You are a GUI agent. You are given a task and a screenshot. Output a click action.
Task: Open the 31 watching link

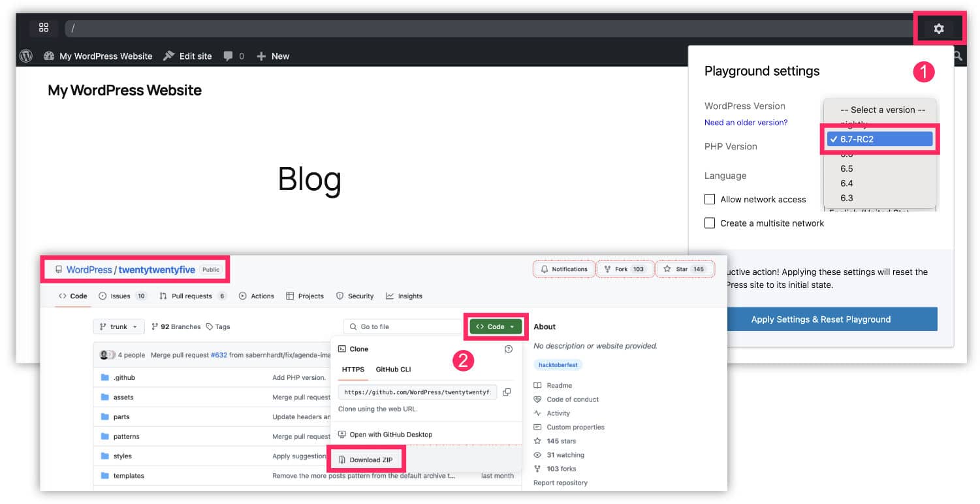[x=560, y=455]
